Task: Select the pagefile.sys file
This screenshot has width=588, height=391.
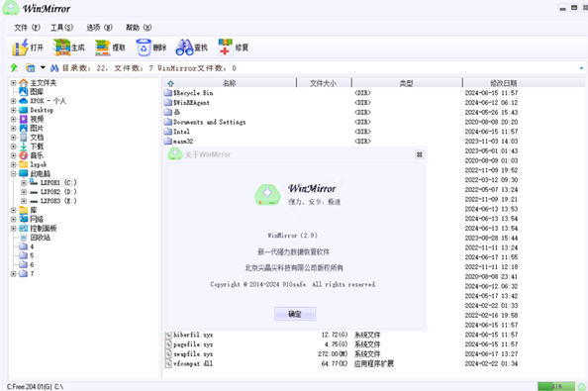Action: point(193,344)
